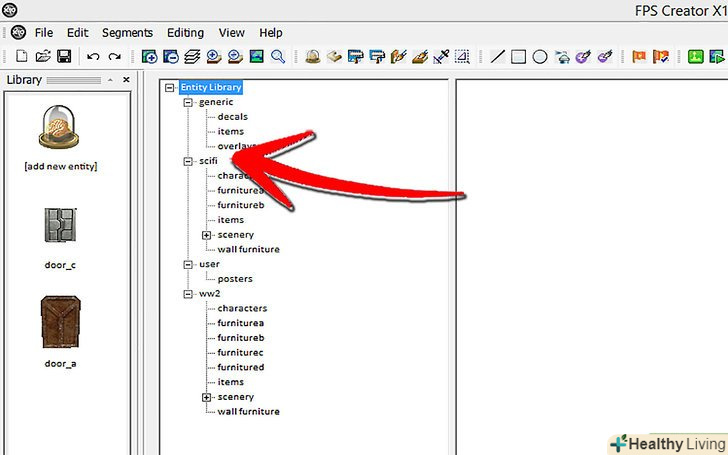The image size is (728, 455).
Task: Select the ww2 tree item
Action: (210, 293)
